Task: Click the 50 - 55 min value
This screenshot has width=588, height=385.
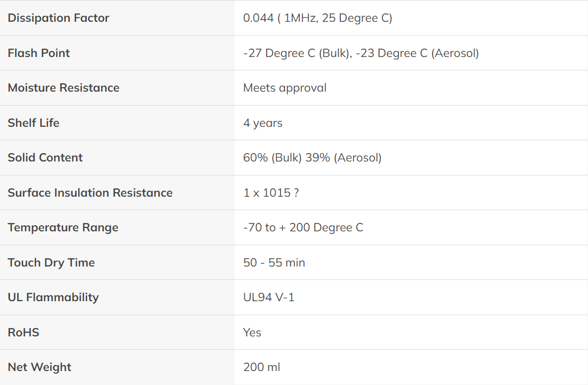Action: (274, 263)
